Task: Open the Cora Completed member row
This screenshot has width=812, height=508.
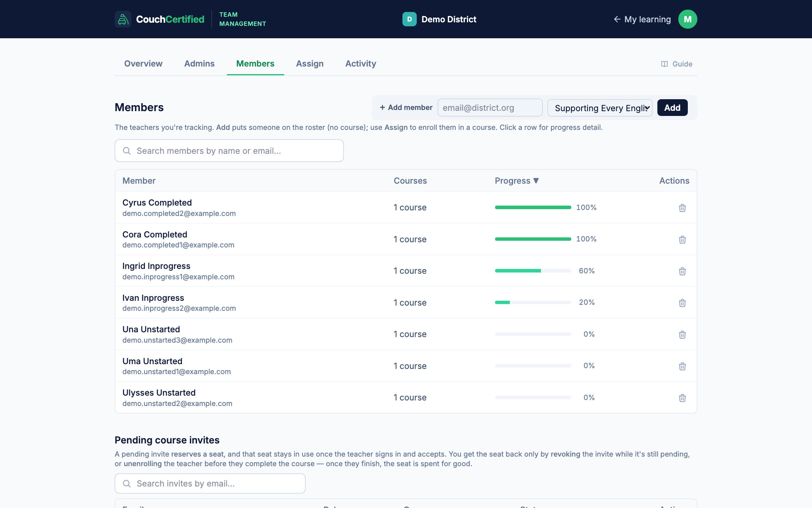Action: [406, 239]
